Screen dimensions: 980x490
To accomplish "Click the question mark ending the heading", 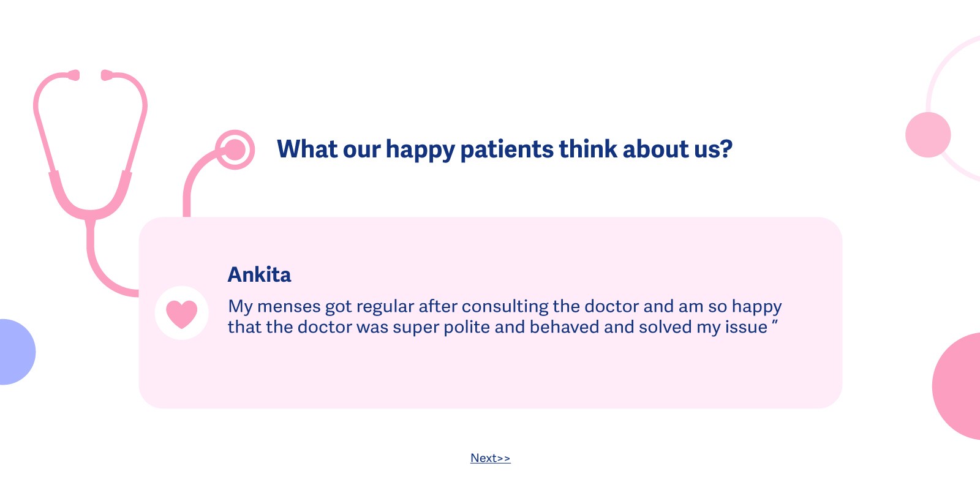I will [x=726, y=149].
